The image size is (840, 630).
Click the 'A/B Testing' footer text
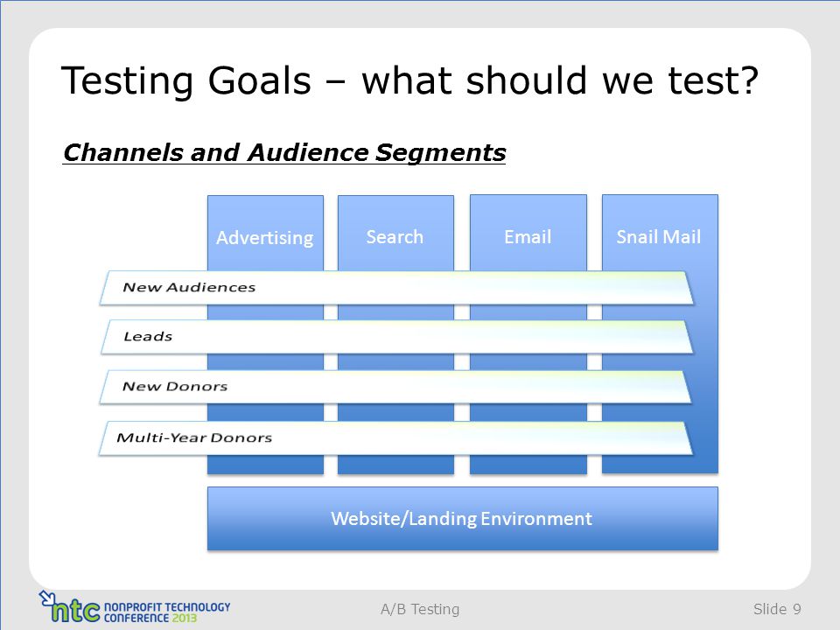click(x=420, y=609)
